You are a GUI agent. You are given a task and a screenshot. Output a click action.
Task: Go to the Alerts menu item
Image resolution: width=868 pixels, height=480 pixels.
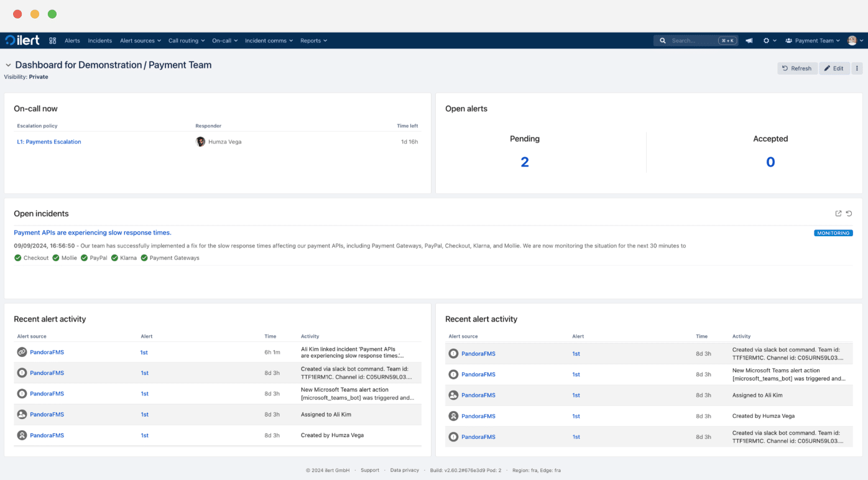(72, 41)
